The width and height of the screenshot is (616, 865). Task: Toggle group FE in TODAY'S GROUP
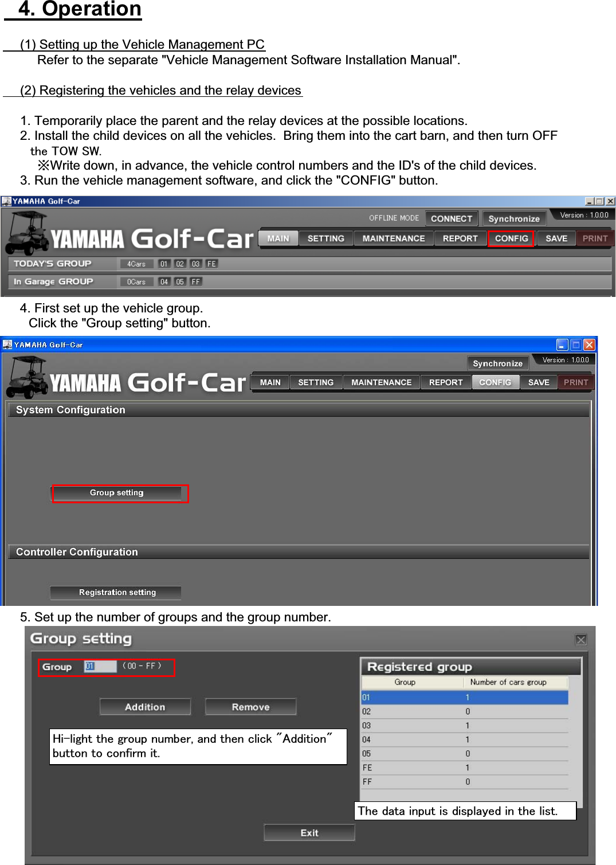click(x=211, y=264)
